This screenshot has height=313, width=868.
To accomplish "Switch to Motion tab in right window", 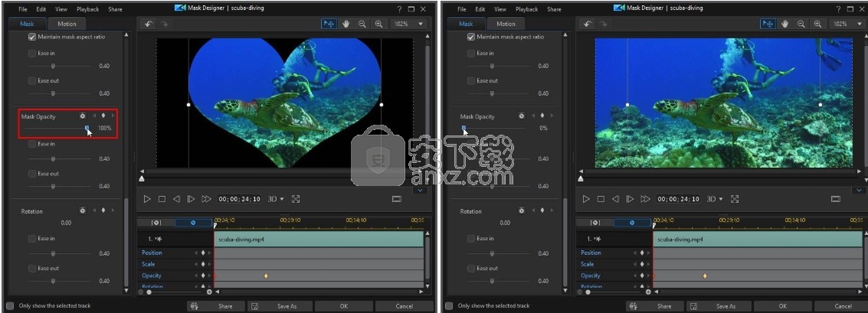I will [x=506, y=24].
